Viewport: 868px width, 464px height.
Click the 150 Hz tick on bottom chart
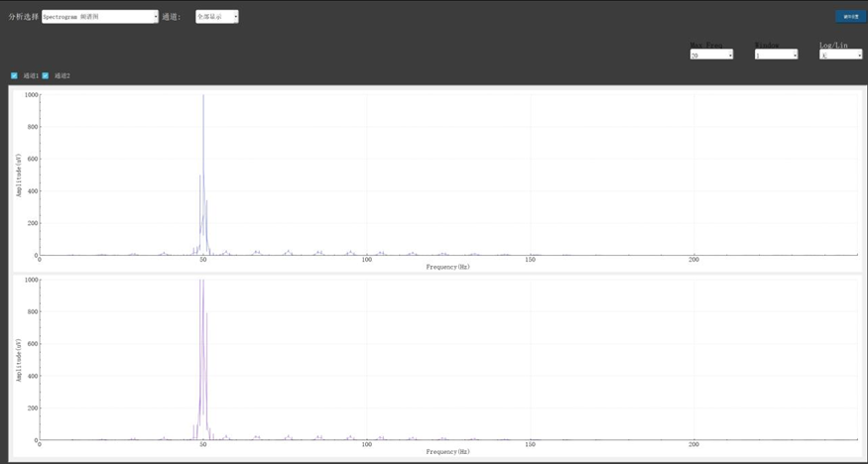pos(531,445)
